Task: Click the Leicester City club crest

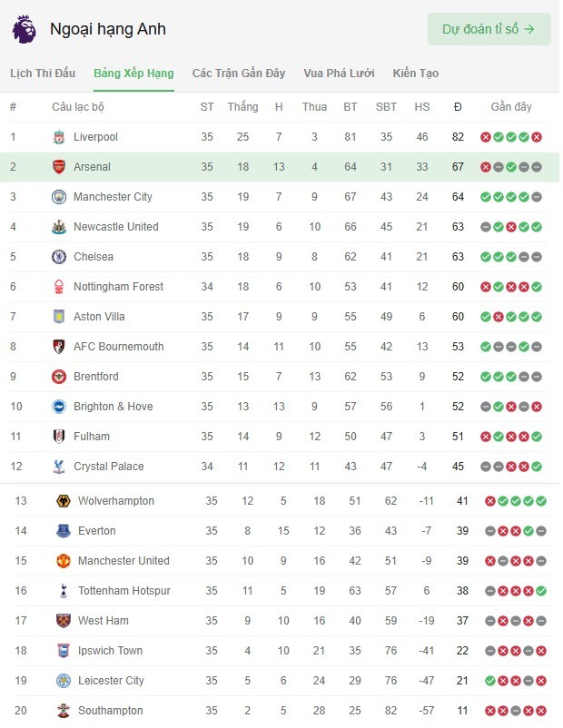Action: (x=64, y=681)
